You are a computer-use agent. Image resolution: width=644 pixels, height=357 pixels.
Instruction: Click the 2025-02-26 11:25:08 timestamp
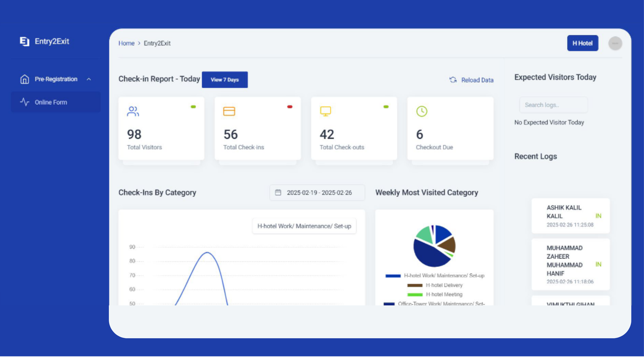[570, 225]
